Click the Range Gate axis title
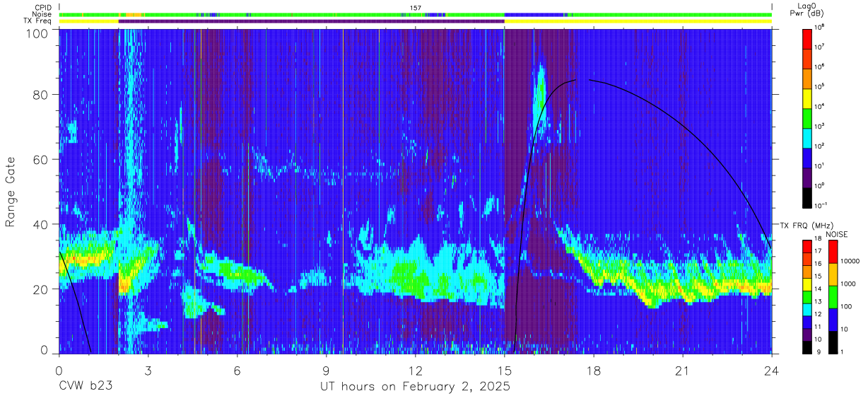The height and width of the screenshot is (401, 868). coord(11,191)
